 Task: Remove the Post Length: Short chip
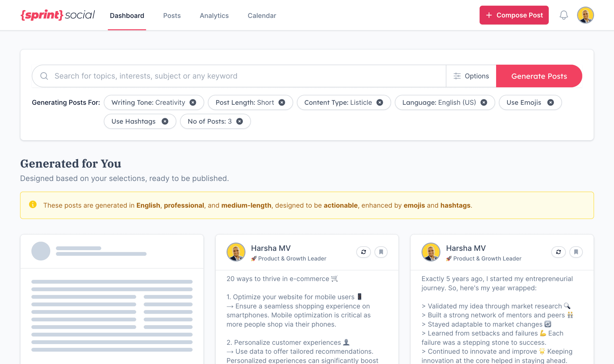282,102
